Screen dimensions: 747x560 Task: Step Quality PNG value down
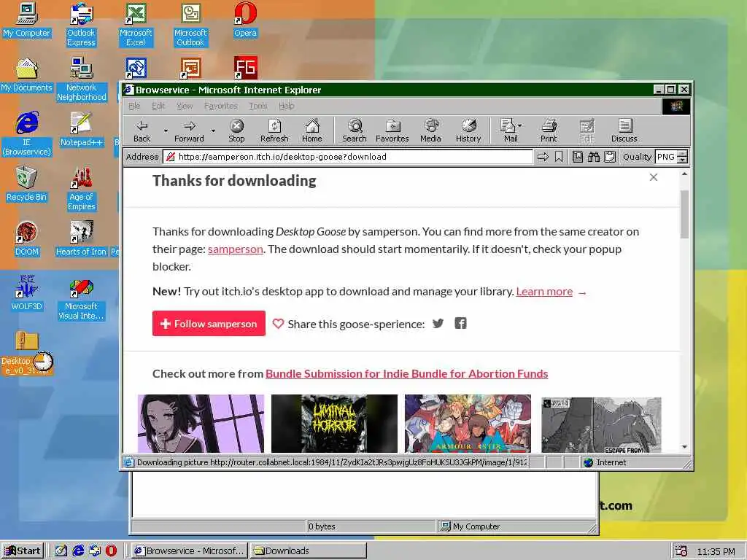click(682, 160)
